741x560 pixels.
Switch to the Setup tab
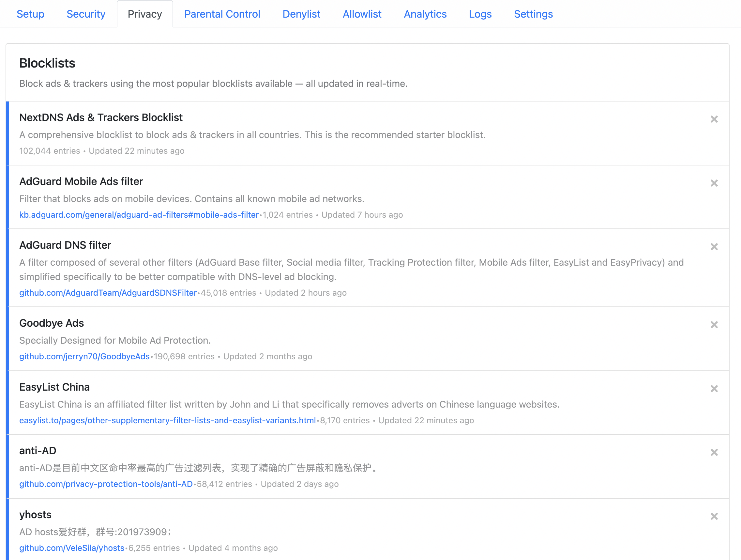point(30,14)
